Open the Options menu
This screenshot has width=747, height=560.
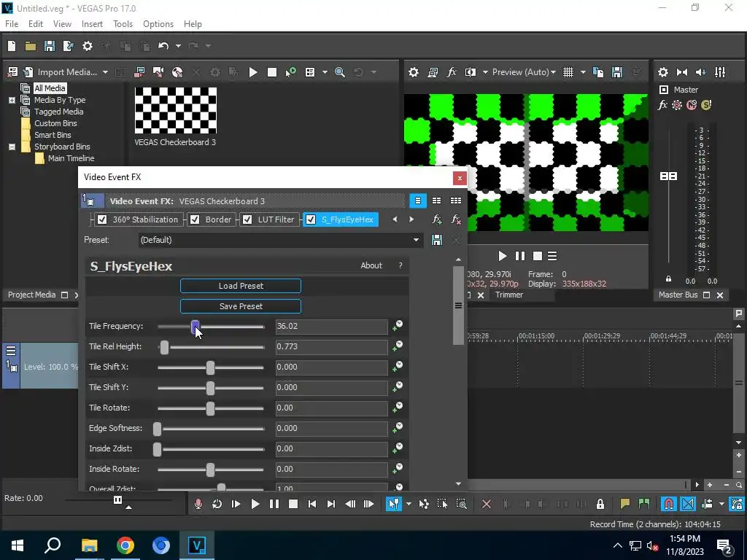pyautogui.click(x=158, y=24)
